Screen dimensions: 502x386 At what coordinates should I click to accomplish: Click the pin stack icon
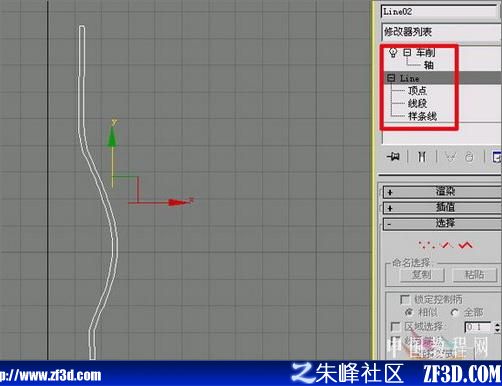tap(393, 156)
